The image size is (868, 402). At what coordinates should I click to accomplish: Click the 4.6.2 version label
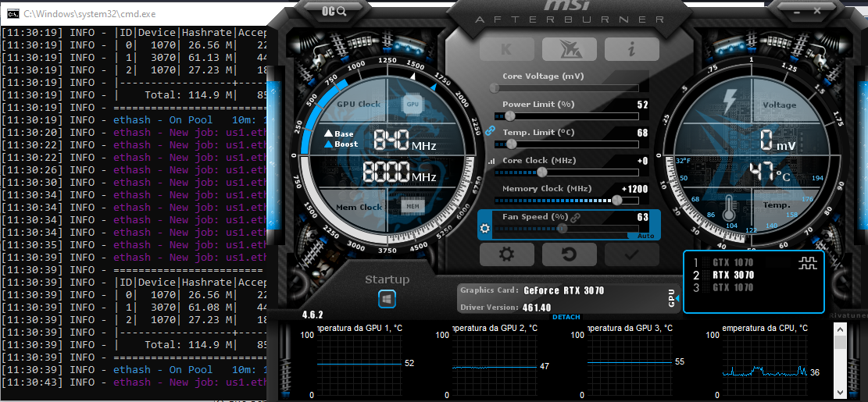click(x=313, y=315)
